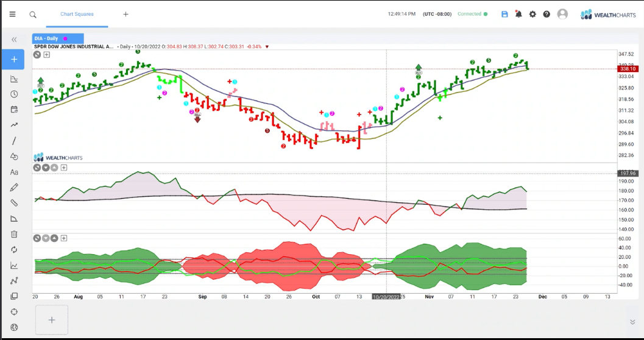Select the ruler measure tool
Image resolution: width=644 pixels, height=340 pixels.
[x=14, y=203]
